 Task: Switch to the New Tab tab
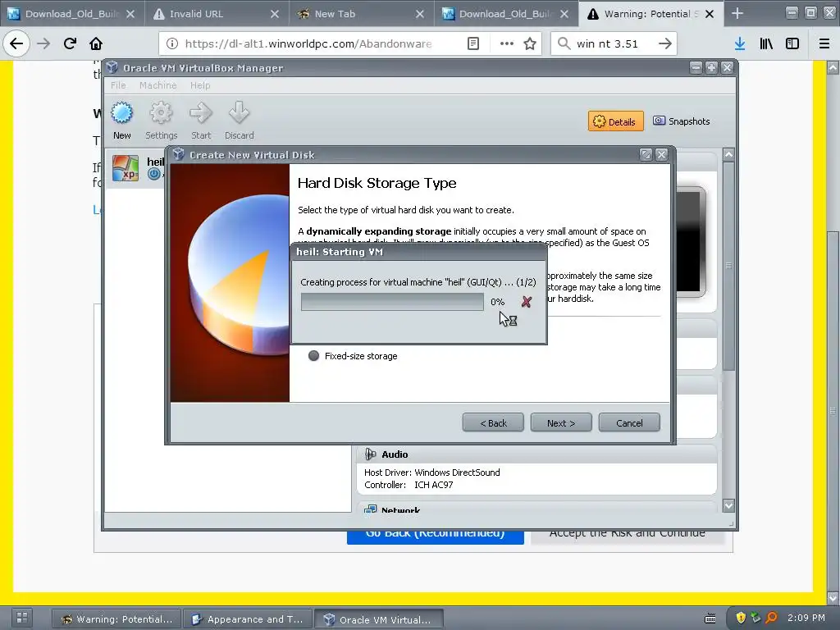click(x=361, y=13)
